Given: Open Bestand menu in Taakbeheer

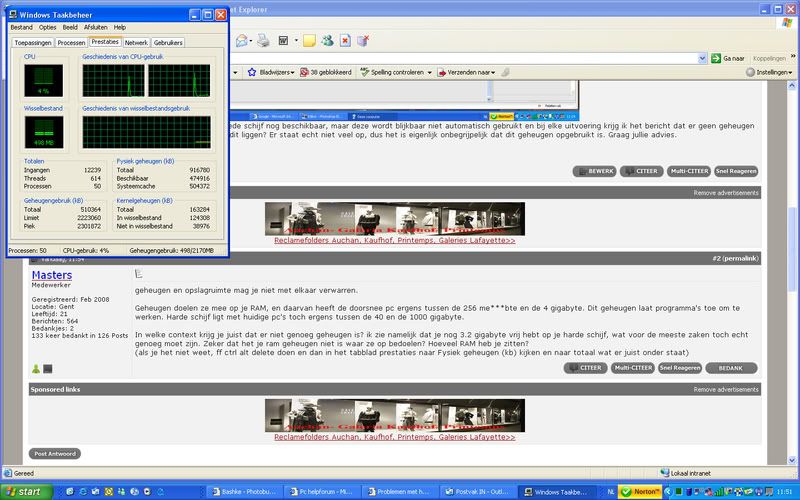Looking at the screenshot, I should point(21,27).
